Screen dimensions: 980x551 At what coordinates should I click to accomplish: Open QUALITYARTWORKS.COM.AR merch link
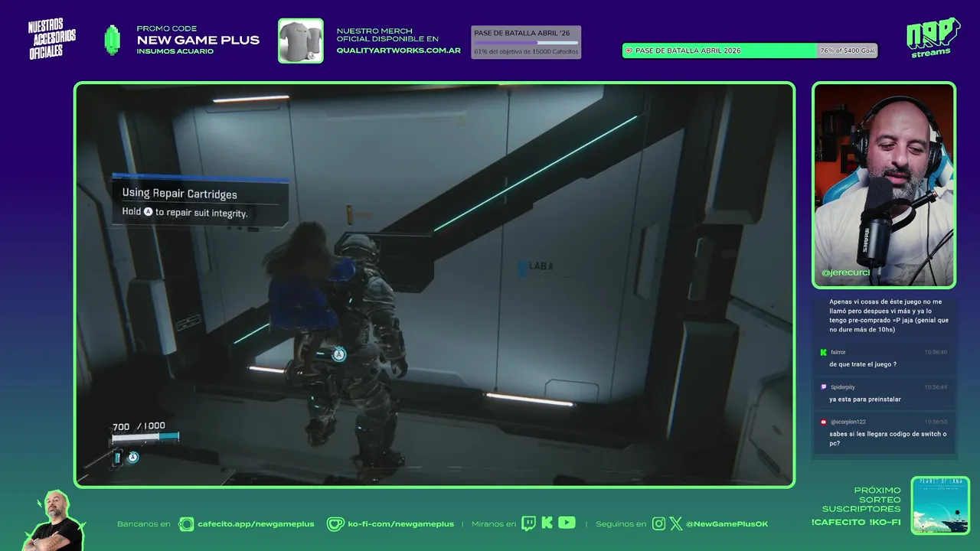point(398,51)
